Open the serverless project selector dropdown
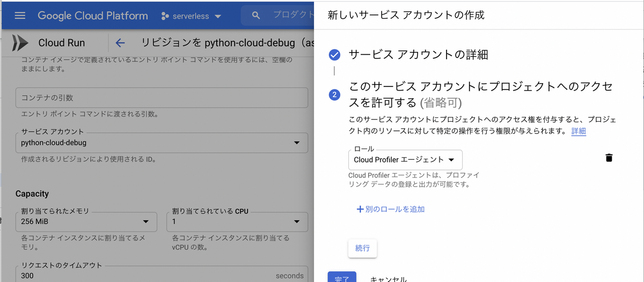The height and width of the screenshot is (282, 644). click(x=192, y=16)
